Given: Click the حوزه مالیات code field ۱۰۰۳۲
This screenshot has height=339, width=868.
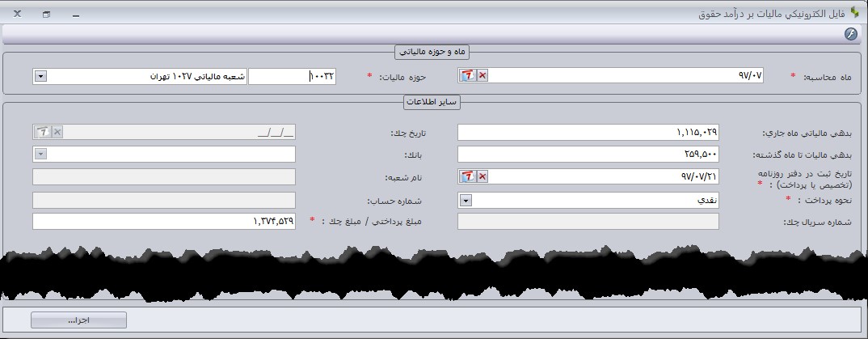Looking at the screenshot, I should [x=293, y=77].
